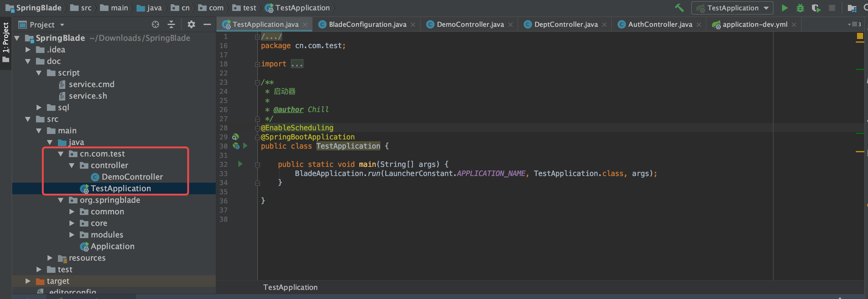The height and width of the screenshot is (299, 868).
Task: Click APPLICATION_NAME constant in code
Action: [491, 174]
